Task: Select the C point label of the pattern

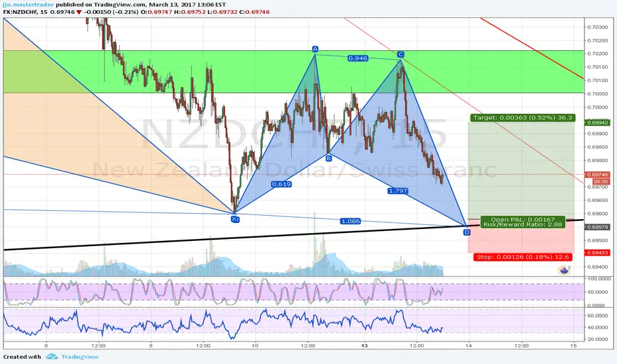Action: coord(401,54)
